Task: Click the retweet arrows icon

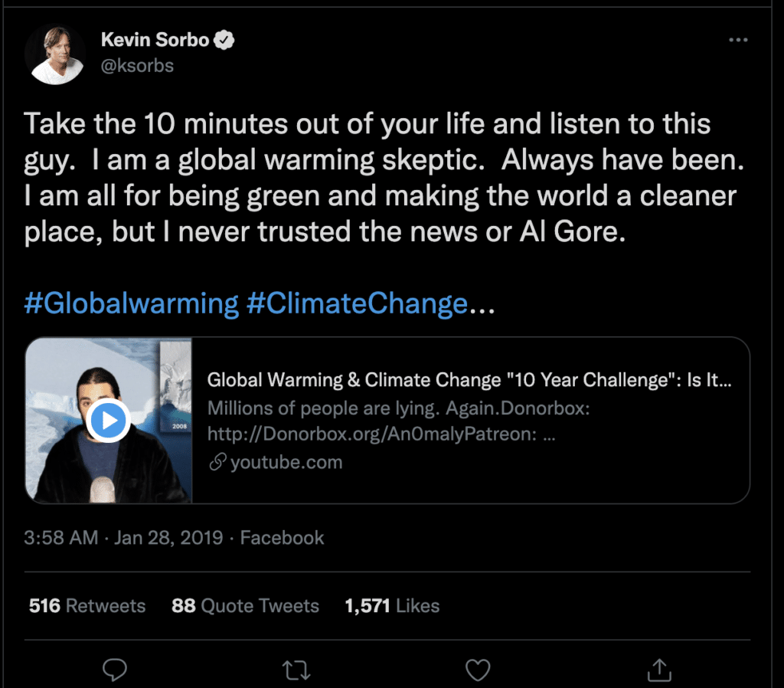Action: click(x=296, y=670)
